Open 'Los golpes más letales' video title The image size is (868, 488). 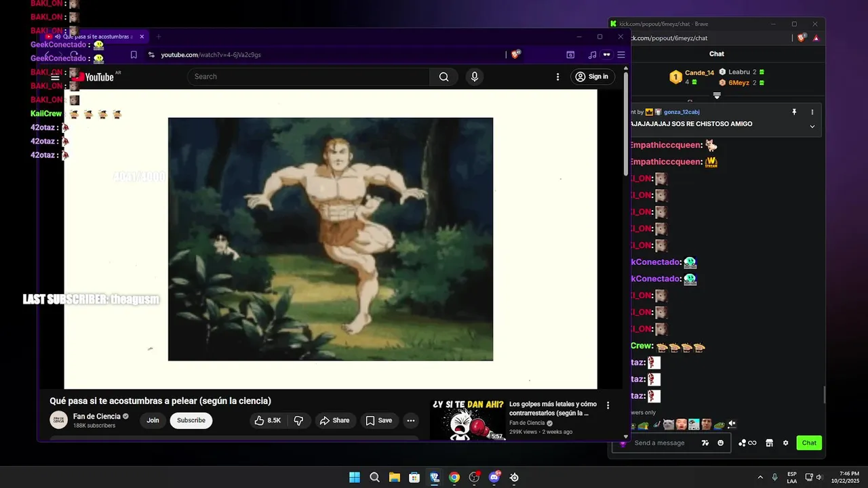(x=553, y=408)
